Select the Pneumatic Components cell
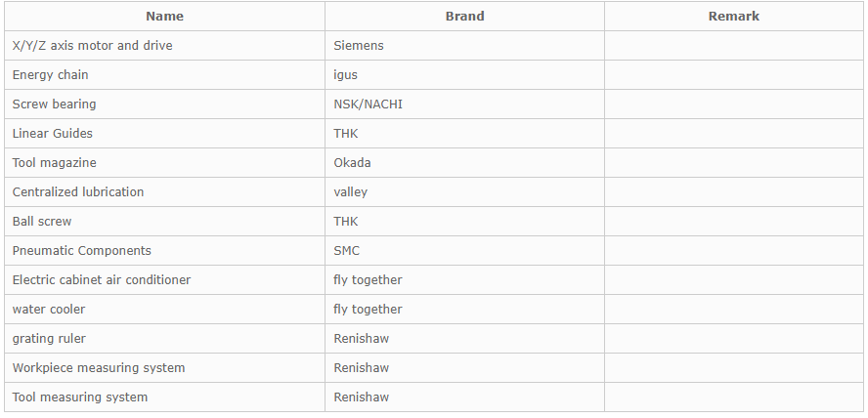This screenshot has height=418, width=868. point(164,250)
